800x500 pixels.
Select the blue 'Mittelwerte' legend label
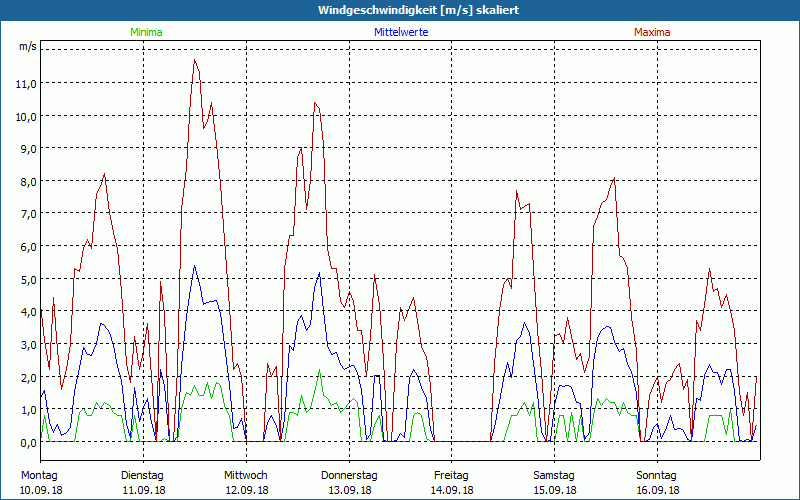pyautogui.click(x=401, y=32)
